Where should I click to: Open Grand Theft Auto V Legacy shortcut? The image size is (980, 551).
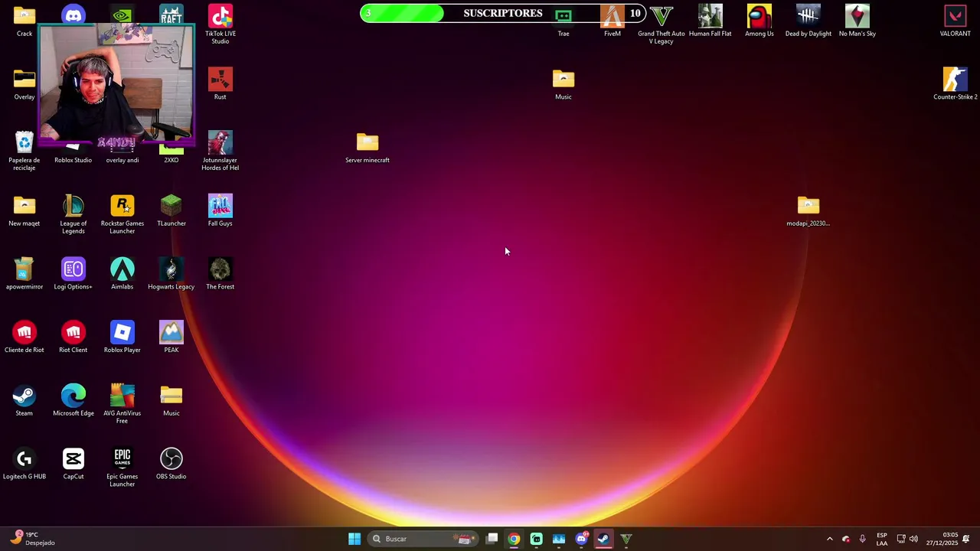pyautogui.click(x=661, y=24)
